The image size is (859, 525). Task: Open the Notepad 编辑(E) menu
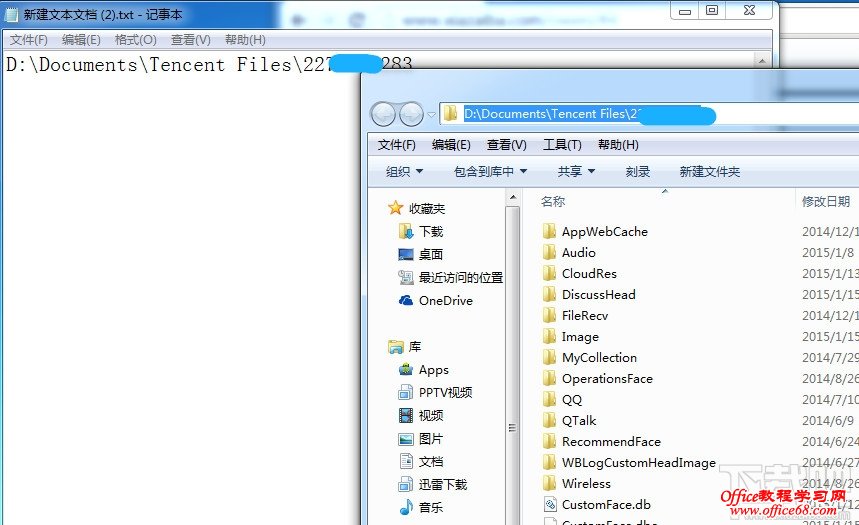tap(81, 40)
